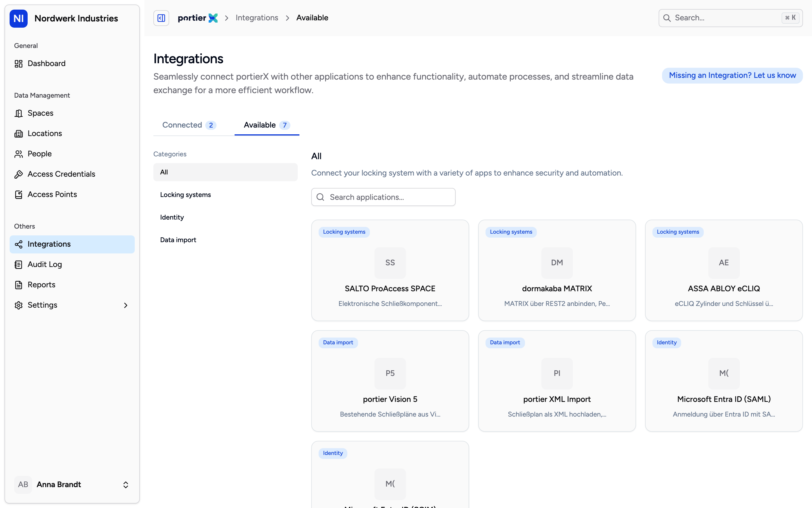Viewport: 812px width, 508px height.
Task: Click the Spaces door icon
Action: click(18, 113)
